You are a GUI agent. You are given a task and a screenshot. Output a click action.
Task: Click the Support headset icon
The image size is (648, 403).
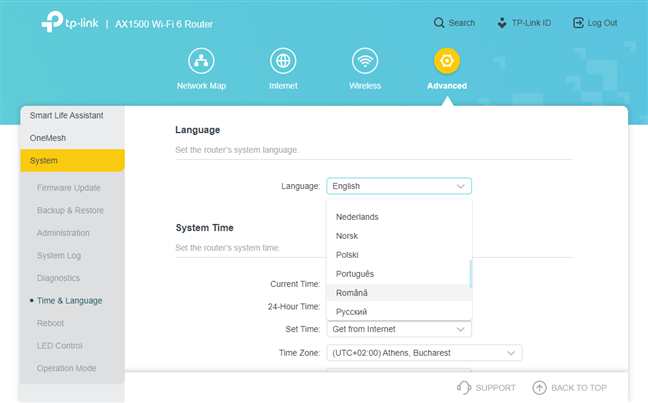(x=464, y=388)
